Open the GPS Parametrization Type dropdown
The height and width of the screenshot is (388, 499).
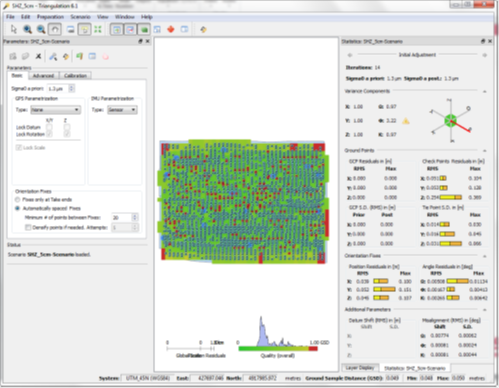(x=56, y=110)
